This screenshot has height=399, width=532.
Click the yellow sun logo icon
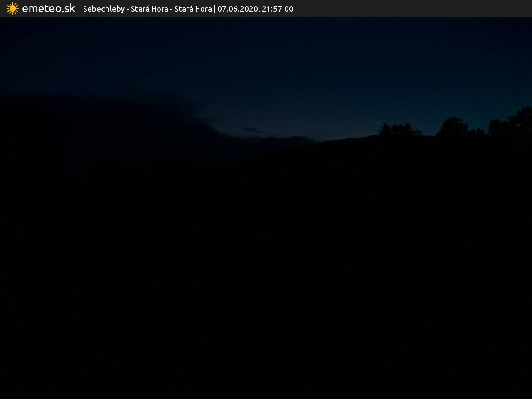click(12, 9)
